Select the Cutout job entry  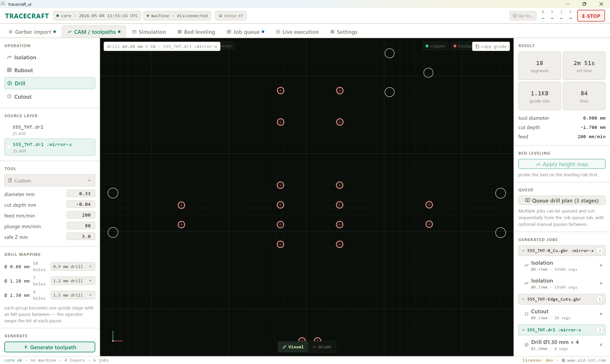(562, 314)
